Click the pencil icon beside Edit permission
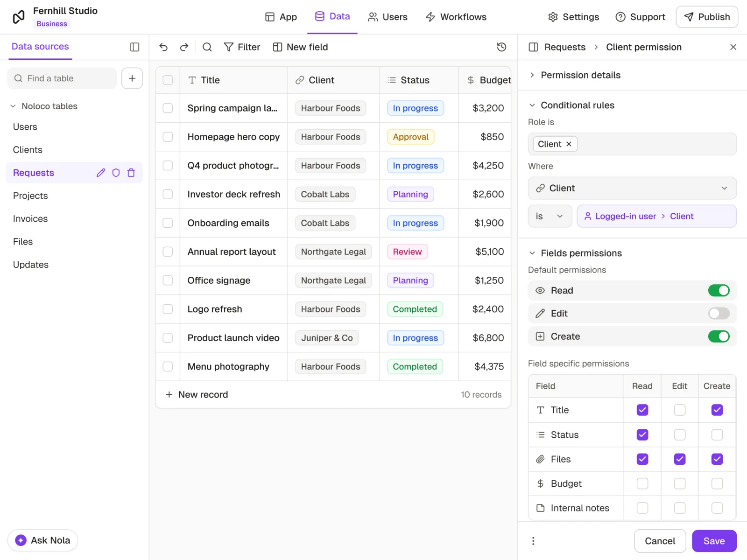 (540, 314)
